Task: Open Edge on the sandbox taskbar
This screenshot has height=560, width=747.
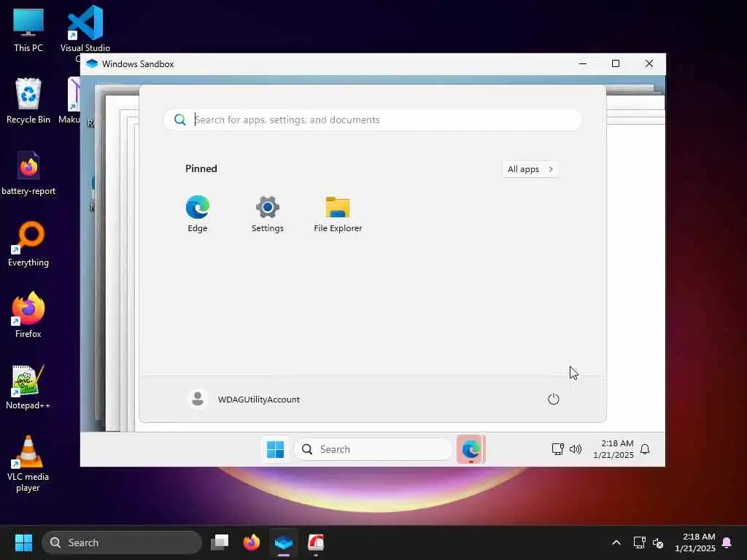Action: tap(471, 449)
